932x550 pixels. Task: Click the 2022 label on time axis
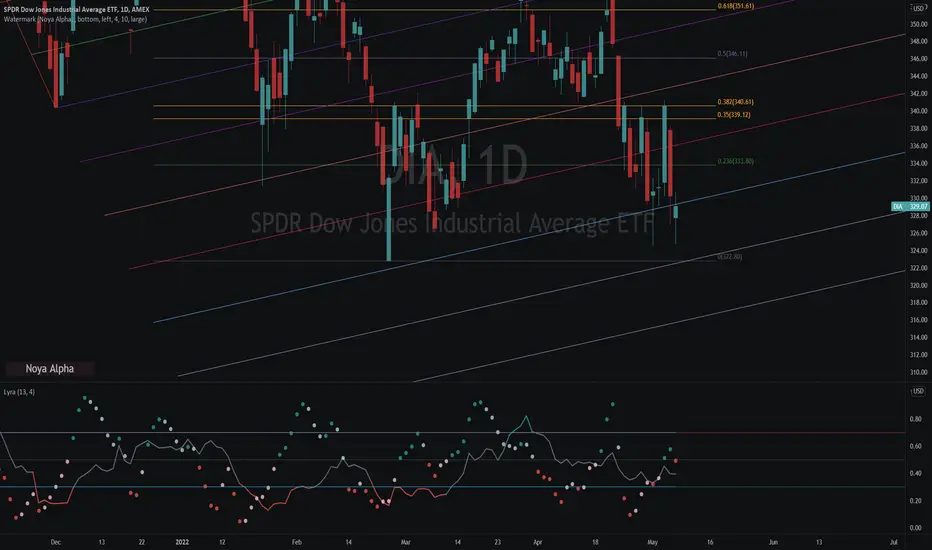coord(182,542)
